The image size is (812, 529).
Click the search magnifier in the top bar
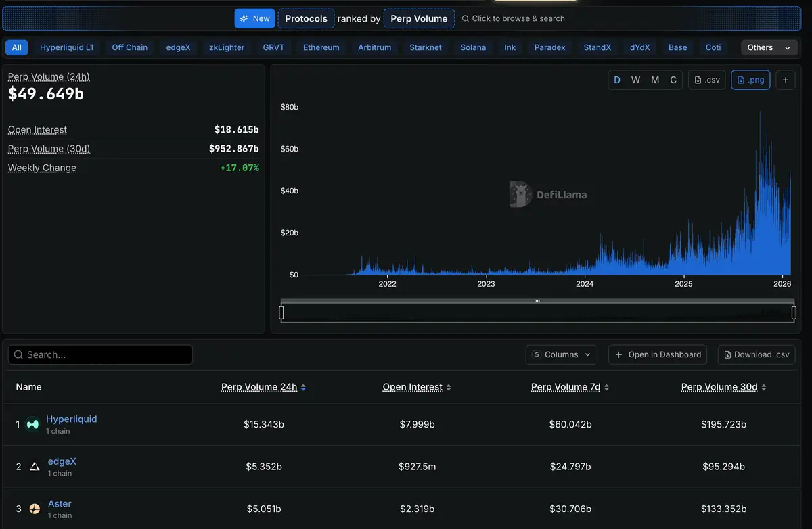pyautogui.click(x=465, y=19)
